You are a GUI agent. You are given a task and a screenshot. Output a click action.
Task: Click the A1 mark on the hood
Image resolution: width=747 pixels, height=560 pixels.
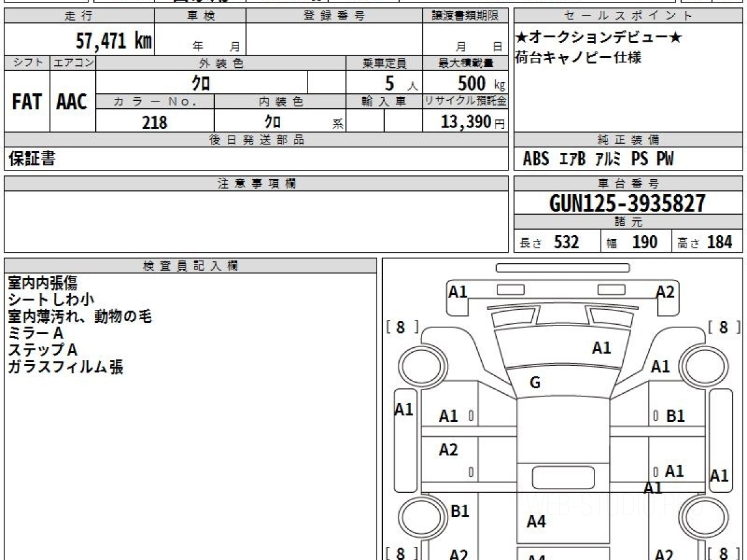click(601, 348)
